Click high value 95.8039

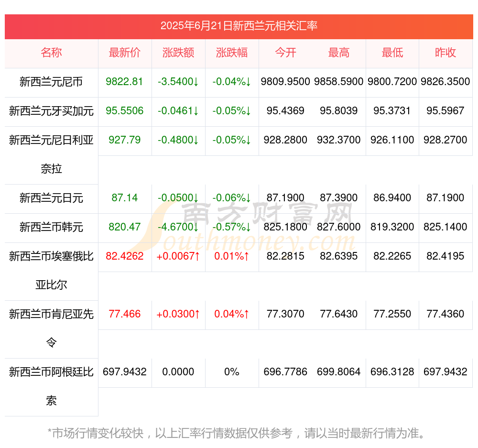339,111
